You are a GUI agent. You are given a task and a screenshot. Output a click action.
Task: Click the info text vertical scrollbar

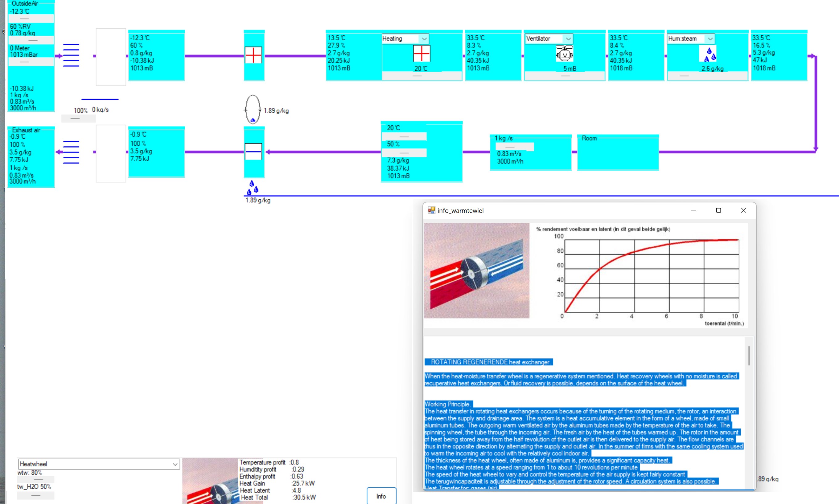pyautogui.click(x=749, y=356)
